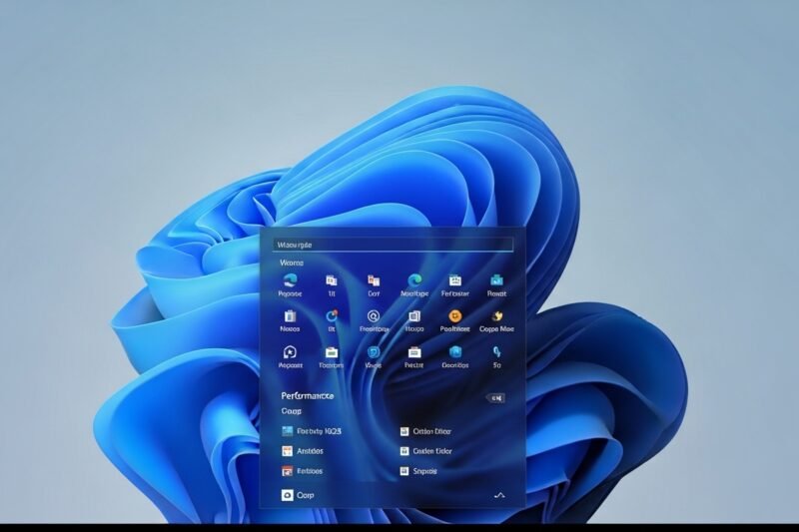Open the recommended item "Anstdos"

(x=303, y=451)
